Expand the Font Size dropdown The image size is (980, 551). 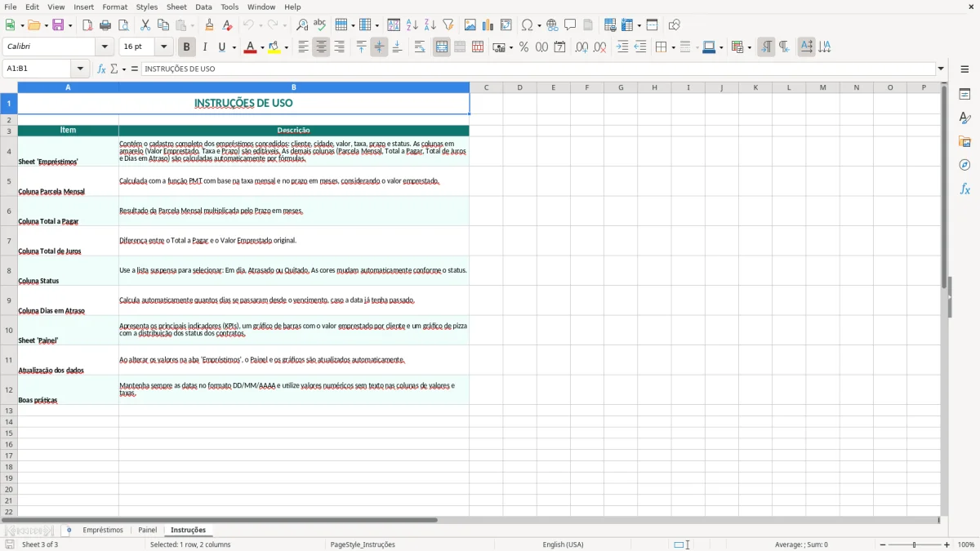pos(164,47)
